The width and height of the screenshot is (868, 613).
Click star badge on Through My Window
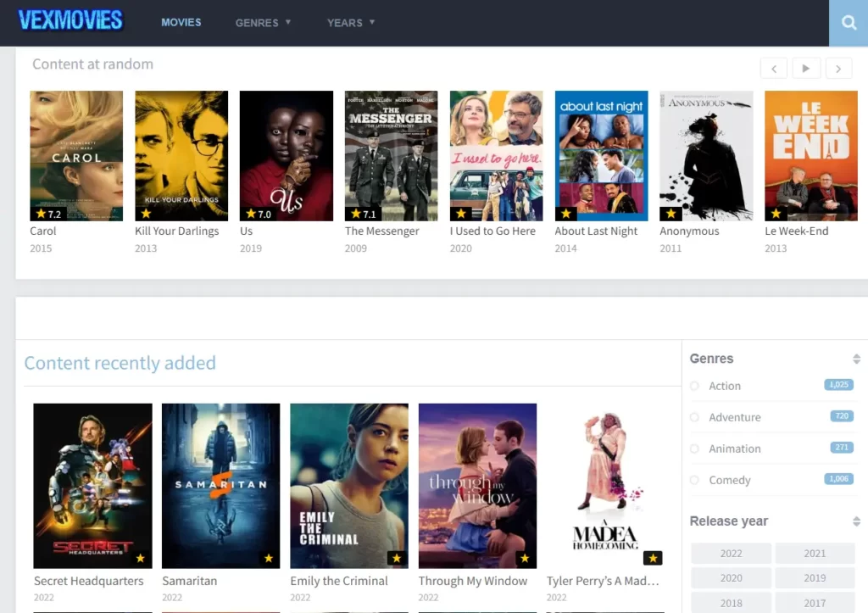525,558
